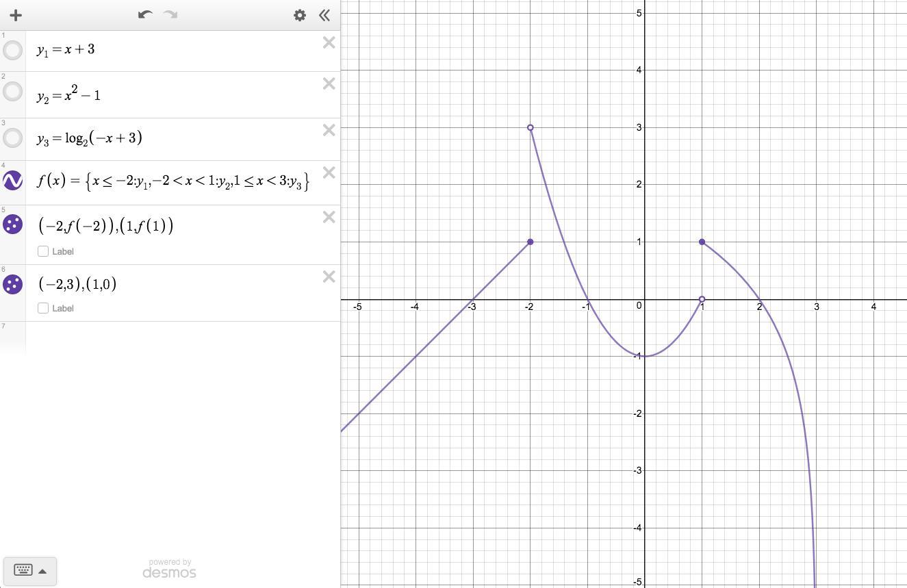The width and height of the screenshot is (907, 588).
Task: Undo the last action
Action: (144, 14)
